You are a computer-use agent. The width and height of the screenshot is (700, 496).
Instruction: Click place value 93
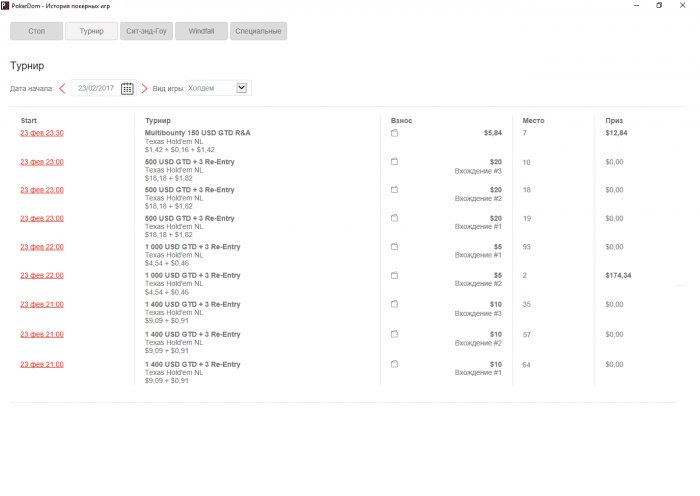pos(527,247)
